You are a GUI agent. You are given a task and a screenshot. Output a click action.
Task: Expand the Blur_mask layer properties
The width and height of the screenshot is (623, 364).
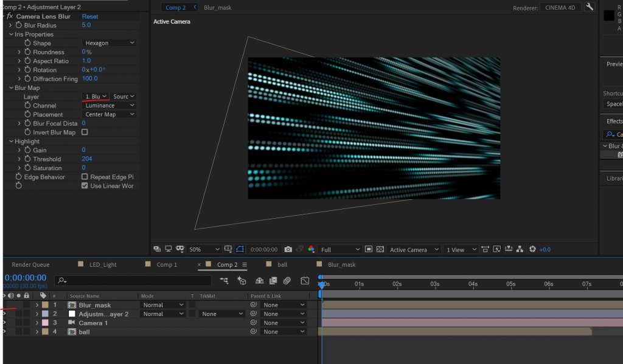coord(37,305)
